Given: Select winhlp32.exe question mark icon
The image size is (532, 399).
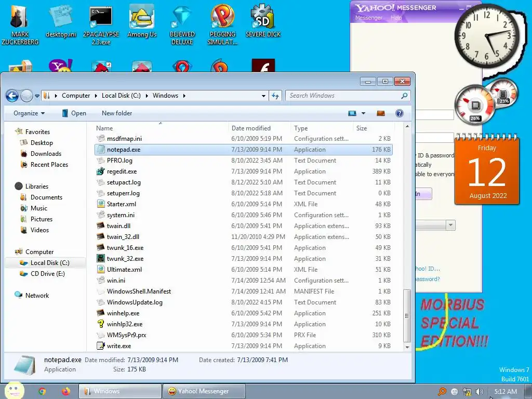Looking at the screenshot, I should click(x=101, y=324).
